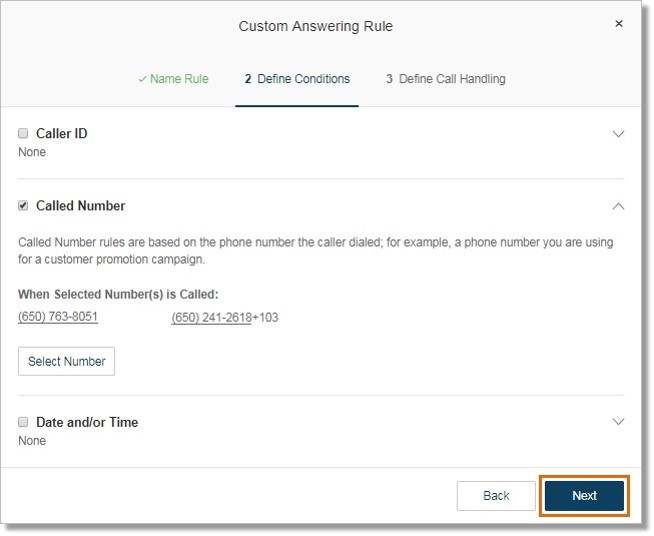Tick the Date and/or Time checkbox
654x536 pixels.
[23, 422]
